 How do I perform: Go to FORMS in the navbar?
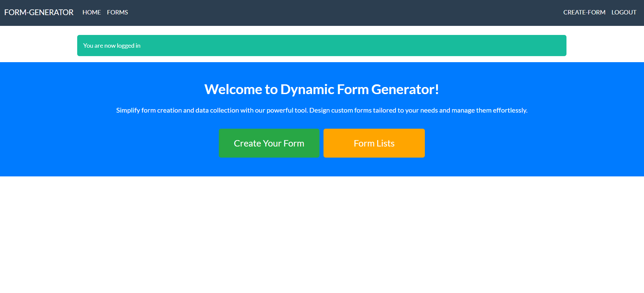[x=117, y=12]
